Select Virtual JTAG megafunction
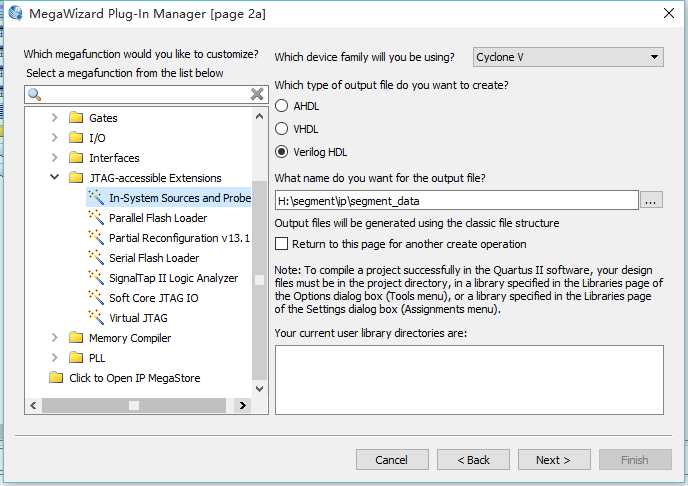 pyautogui.click(x=138, y=318)
